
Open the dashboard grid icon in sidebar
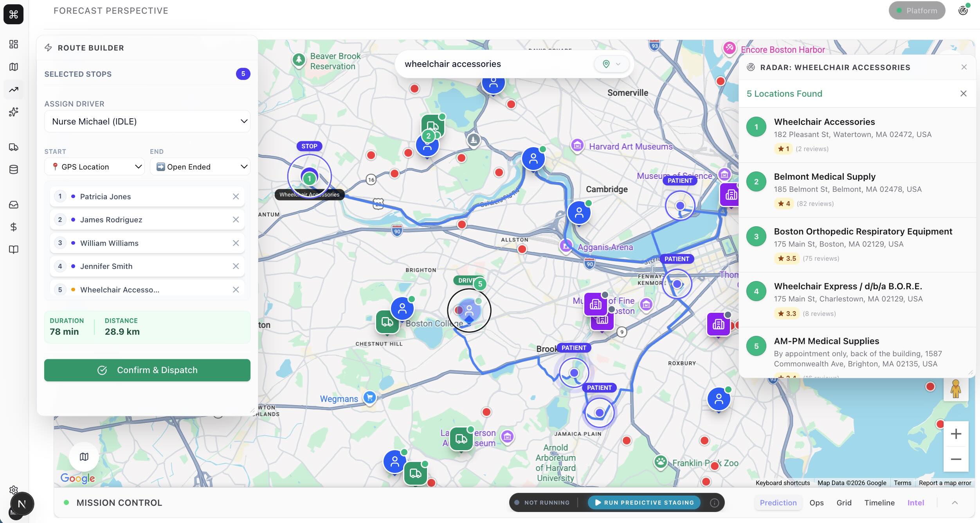pyautogui.click(x=13, y=44)
